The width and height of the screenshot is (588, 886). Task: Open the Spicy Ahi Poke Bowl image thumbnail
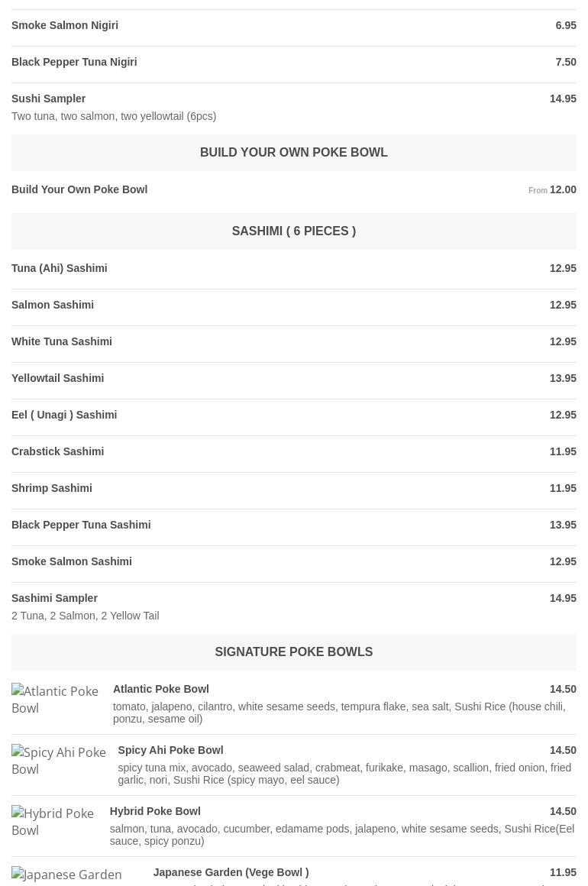click(x=59, y=761)
